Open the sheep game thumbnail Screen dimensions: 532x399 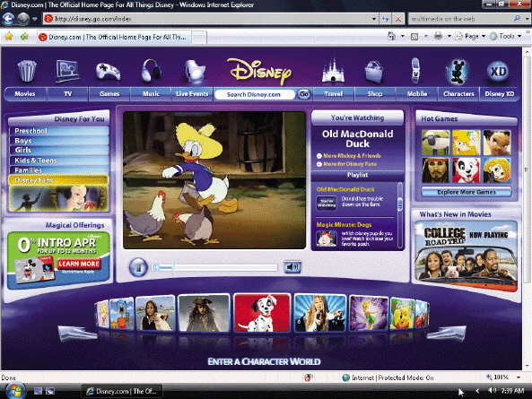[x=435, y=143]
